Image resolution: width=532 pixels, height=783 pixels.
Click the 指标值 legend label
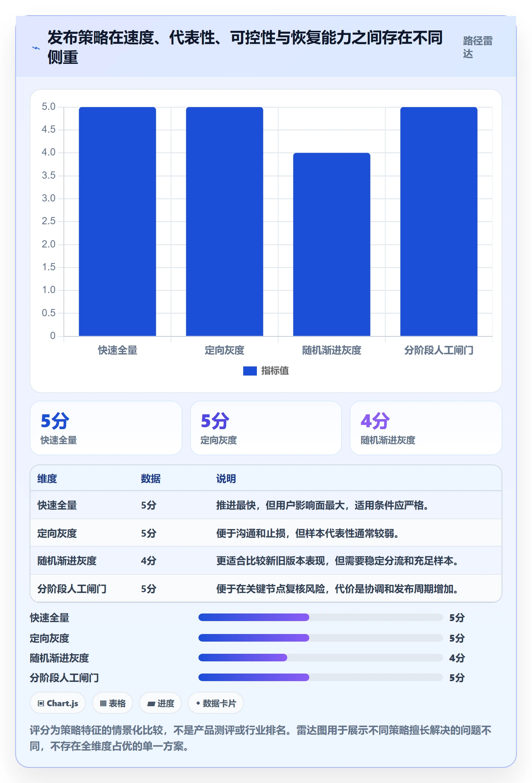tap(275, 371)
